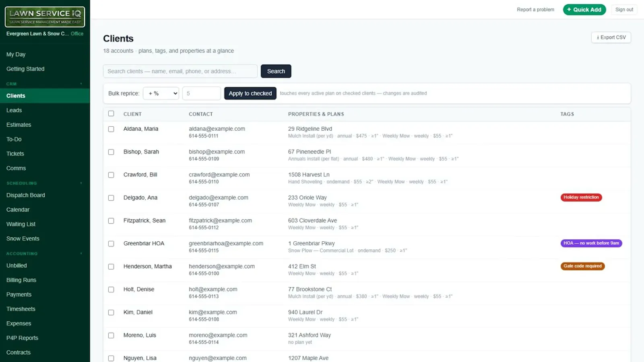Collapse the Accounting sidebar section
644x362 pixels.
[x=81, y=253]
